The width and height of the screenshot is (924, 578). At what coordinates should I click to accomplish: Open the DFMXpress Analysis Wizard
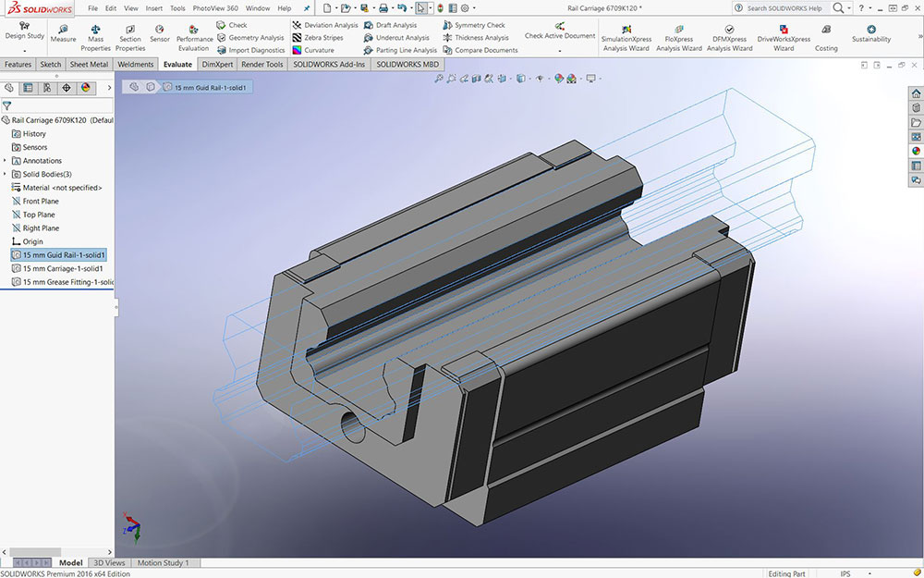[x=729, y=30]
